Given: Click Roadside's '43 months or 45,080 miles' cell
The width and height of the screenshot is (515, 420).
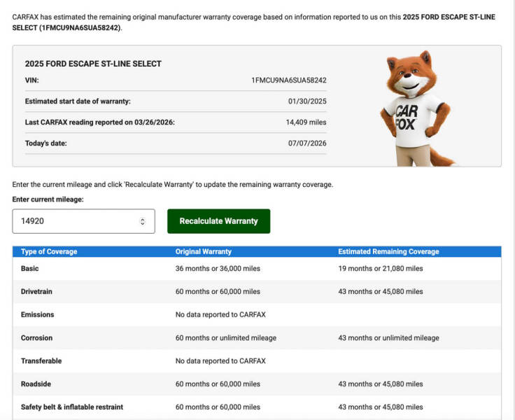Looking at the screenshot, I should [381, 384].
